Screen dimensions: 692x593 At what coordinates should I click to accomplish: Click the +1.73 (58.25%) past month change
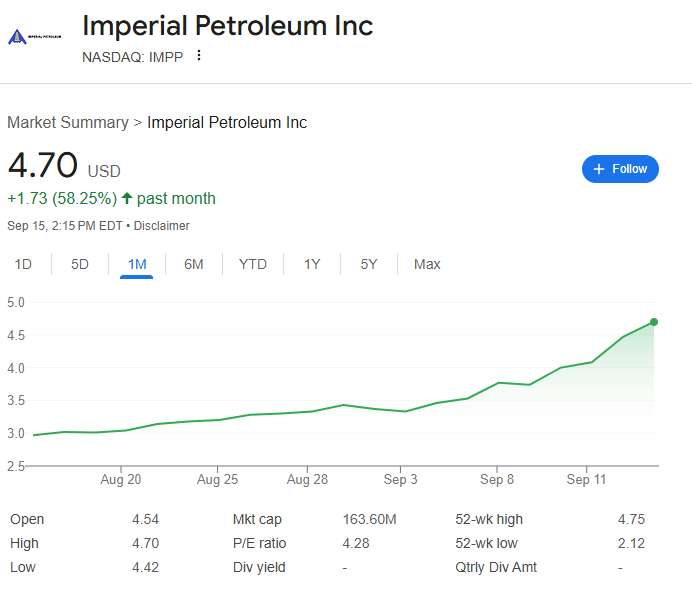click(111, 199)
